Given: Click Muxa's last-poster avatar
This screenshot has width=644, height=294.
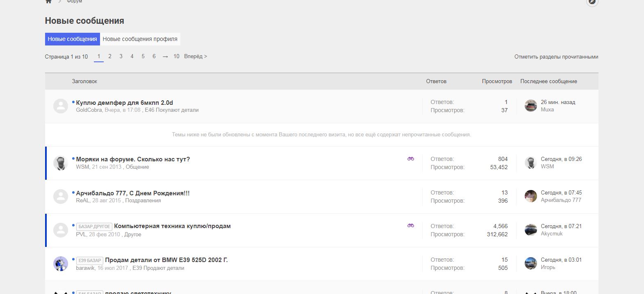Looking at the screenshot, I should click(x=530, y=106).
